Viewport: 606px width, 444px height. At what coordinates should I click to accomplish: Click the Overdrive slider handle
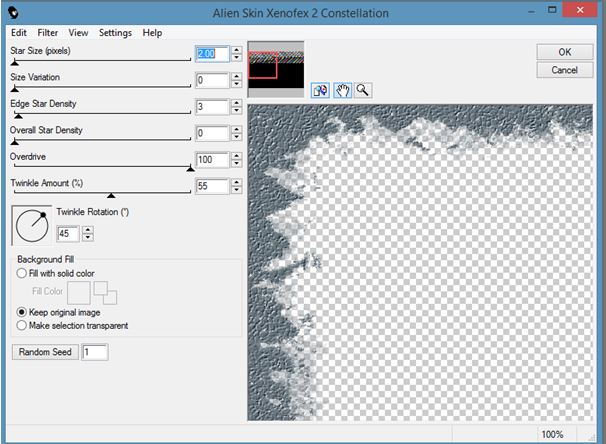point(191,168)
